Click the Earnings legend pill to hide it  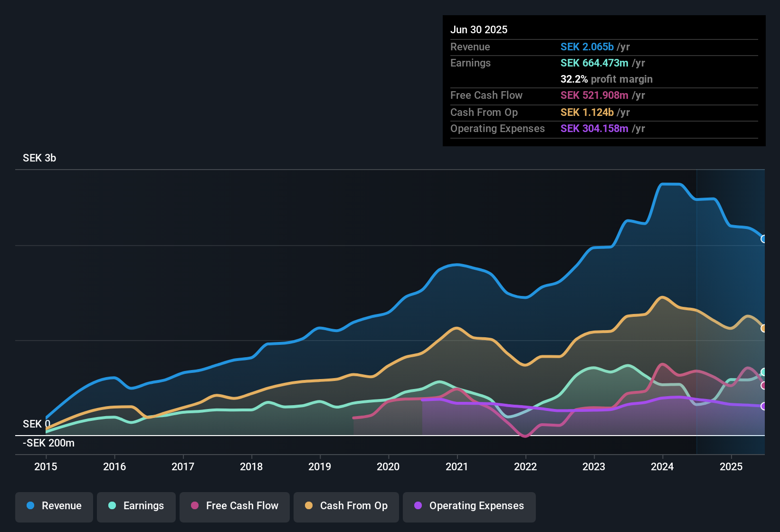(x=136, y=507)
